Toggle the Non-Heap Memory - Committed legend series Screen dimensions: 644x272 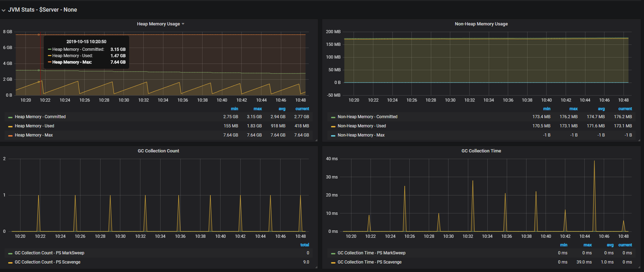click(367, 117)
